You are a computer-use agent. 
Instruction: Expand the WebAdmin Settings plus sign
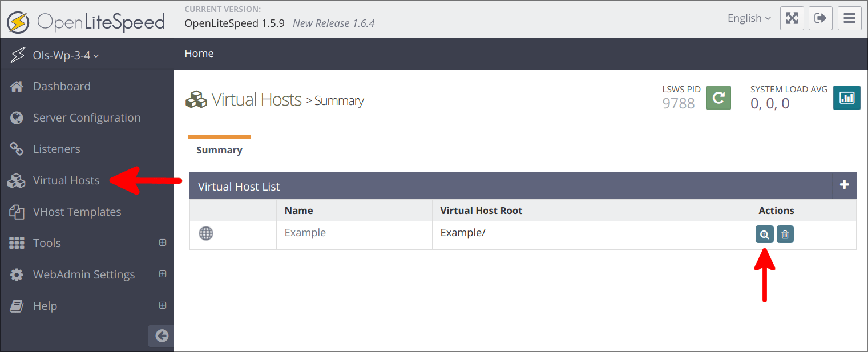coord(163,274)
